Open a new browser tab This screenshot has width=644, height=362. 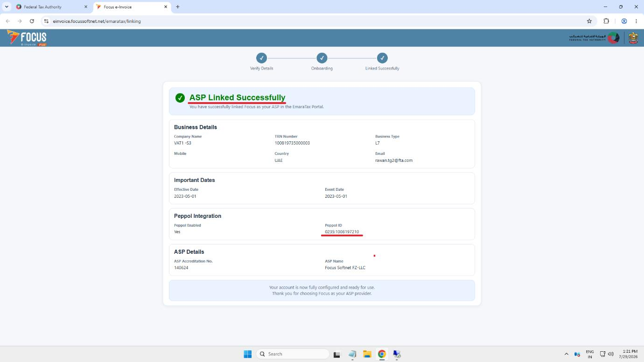[x=178, y=7]
